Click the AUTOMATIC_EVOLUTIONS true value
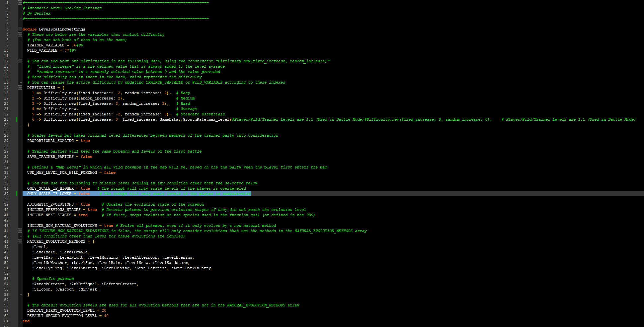The height and width of the screenshot is (327, 644). (85, 204)
